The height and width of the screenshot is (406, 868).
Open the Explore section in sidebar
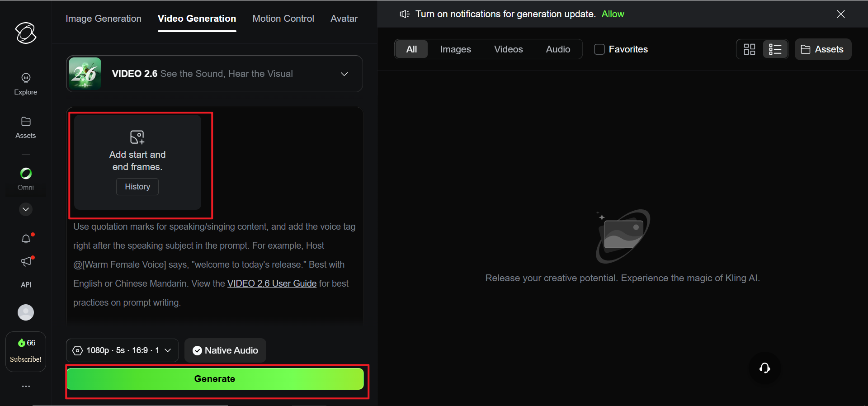click(26, 85)
